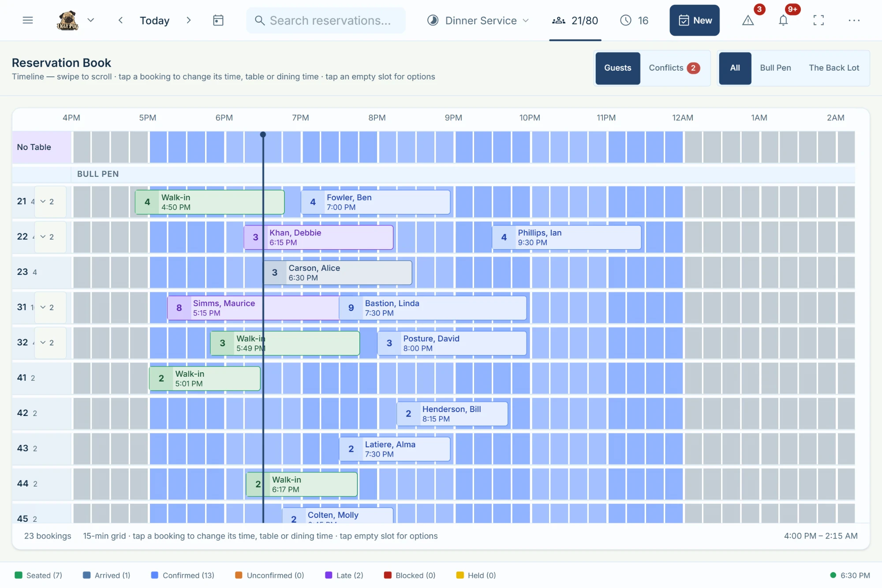Go to the previous day arrow

tap(120, 20)
